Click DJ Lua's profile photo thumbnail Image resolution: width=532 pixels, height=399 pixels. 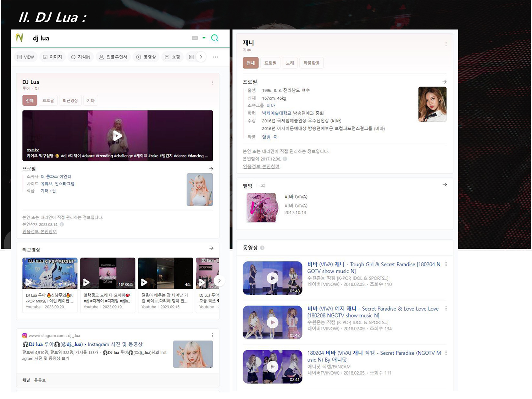click(x=200, y=189)
